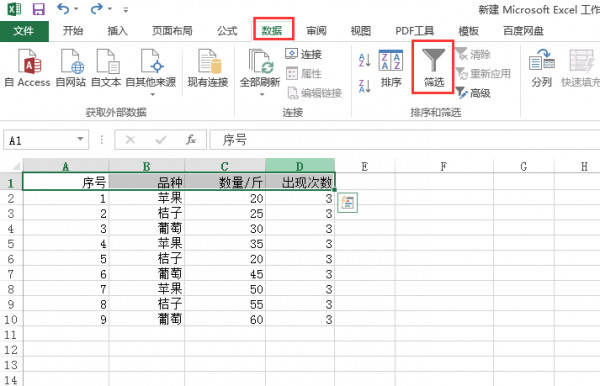This screenshot has width=600, height=386.
Task: Click 苹果 cell in row 2
Action: pos(147,198)
